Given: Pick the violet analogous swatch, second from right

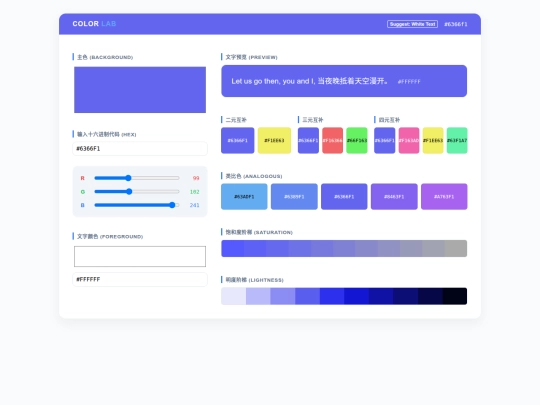Looking at the screenshot, I should point(394,197).
